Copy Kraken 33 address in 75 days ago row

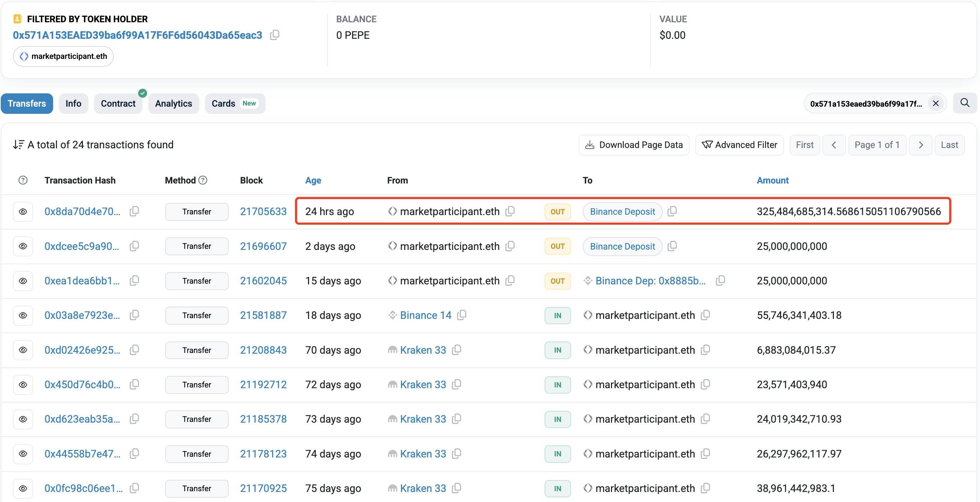457,488
